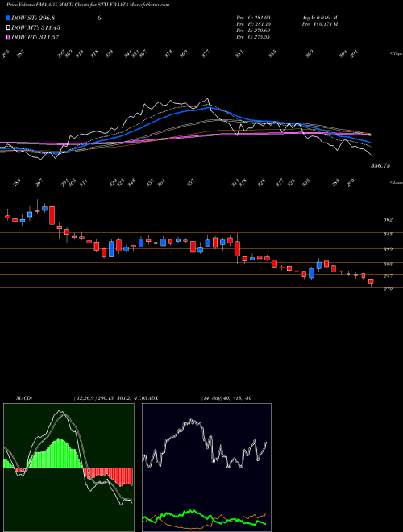403x532 pixels.
Task: Click the 279 price level label
Action: point(388,289)
